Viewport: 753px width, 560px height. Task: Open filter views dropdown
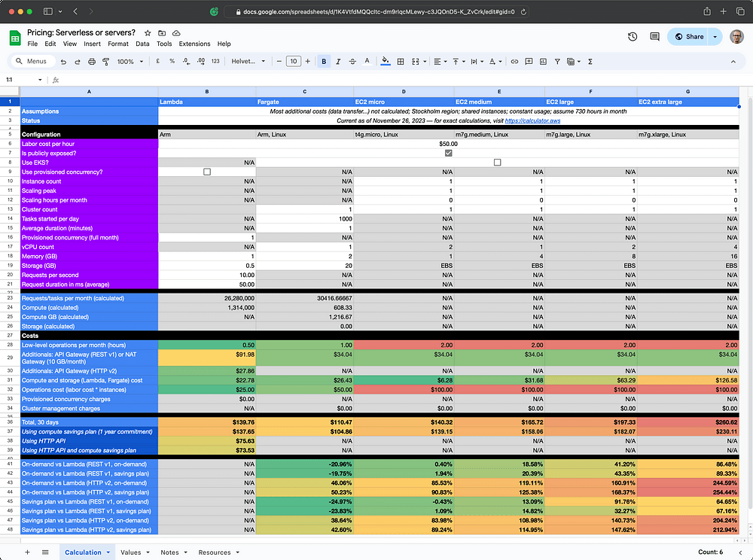573,62
